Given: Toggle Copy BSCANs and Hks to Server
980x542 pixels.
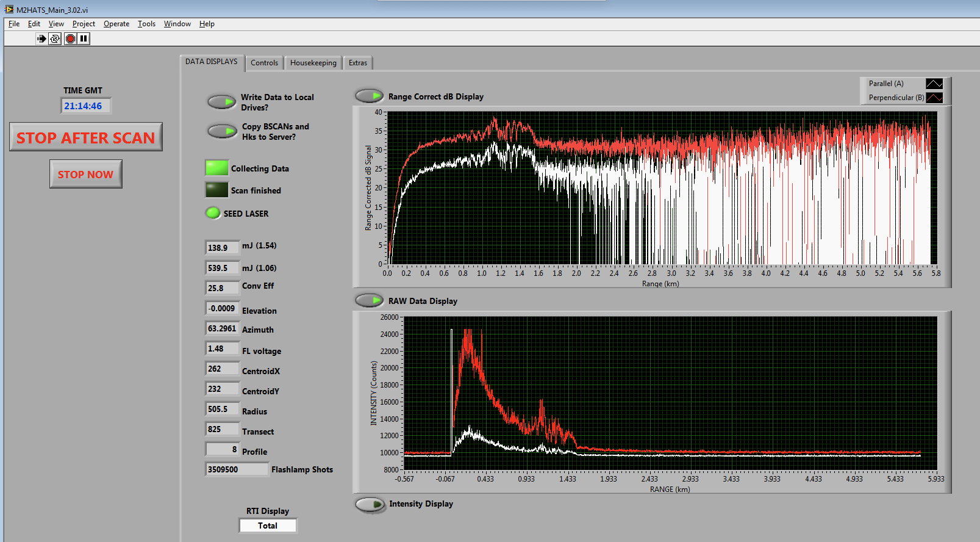Looking at the screenshot, I should 221,131.
